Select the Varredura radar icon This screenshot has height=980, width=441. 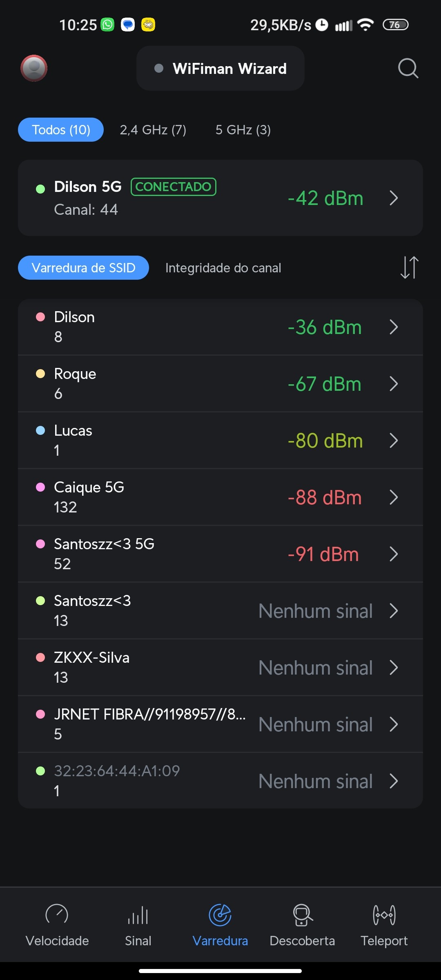click(x=220, y=915)
